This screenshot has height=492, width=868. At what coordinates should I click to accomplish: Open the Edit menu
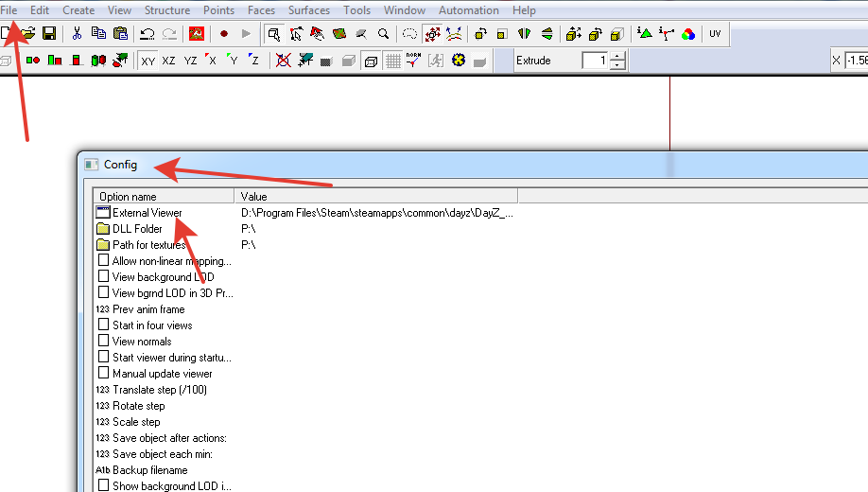[x=40, y=10]
